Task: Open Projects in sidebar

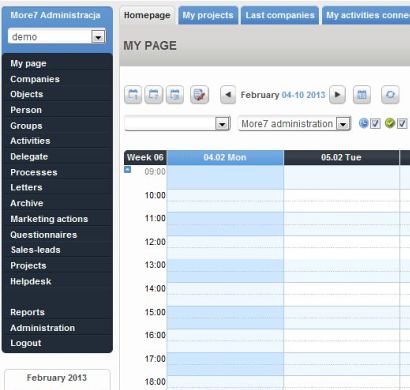Action: point(57,266)
